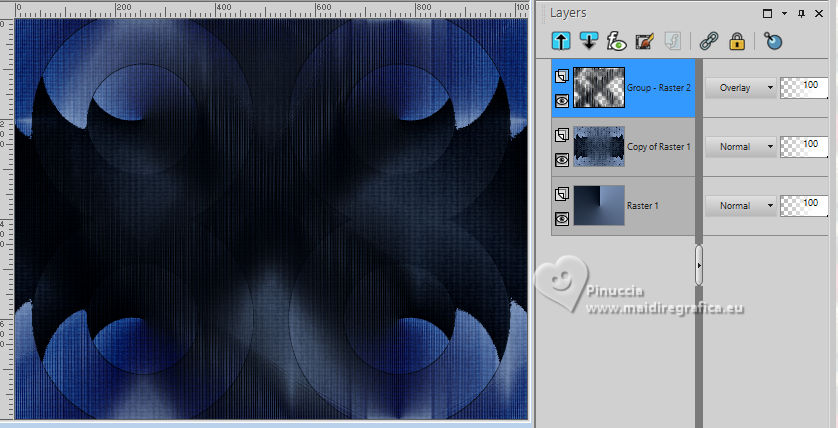Select Group - Raster 2 layer thumbnail
Viewport: 838px width, 428px height.
(599, 88)
